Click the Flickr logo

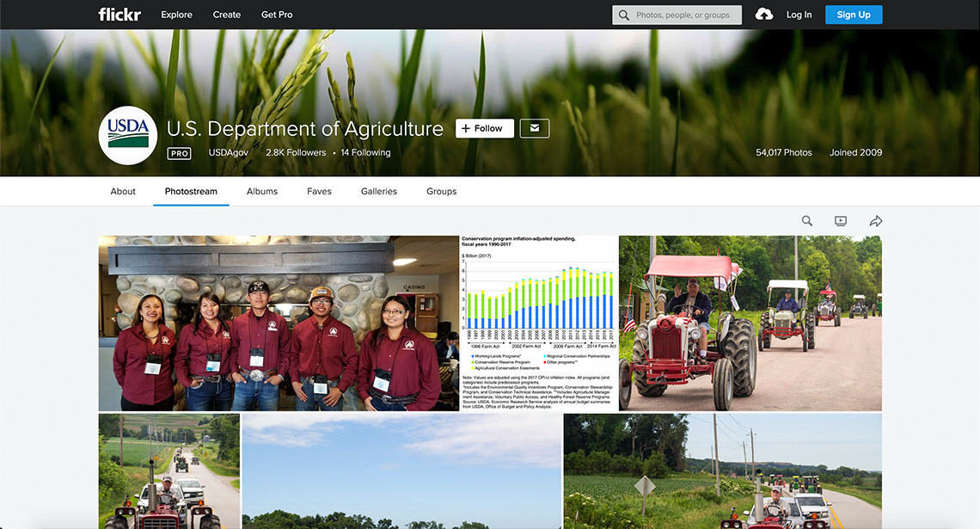[x=119, y=15]
